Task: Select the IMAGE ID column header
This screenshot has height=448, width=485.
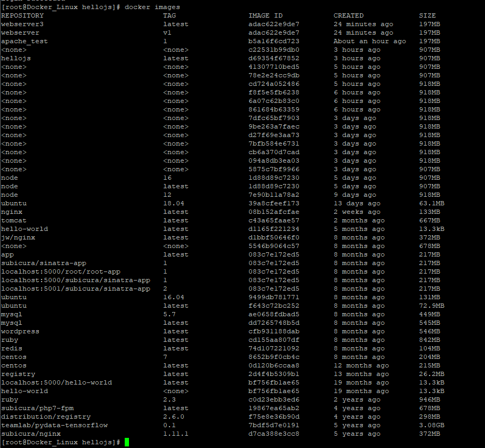Action: point(265,15)
